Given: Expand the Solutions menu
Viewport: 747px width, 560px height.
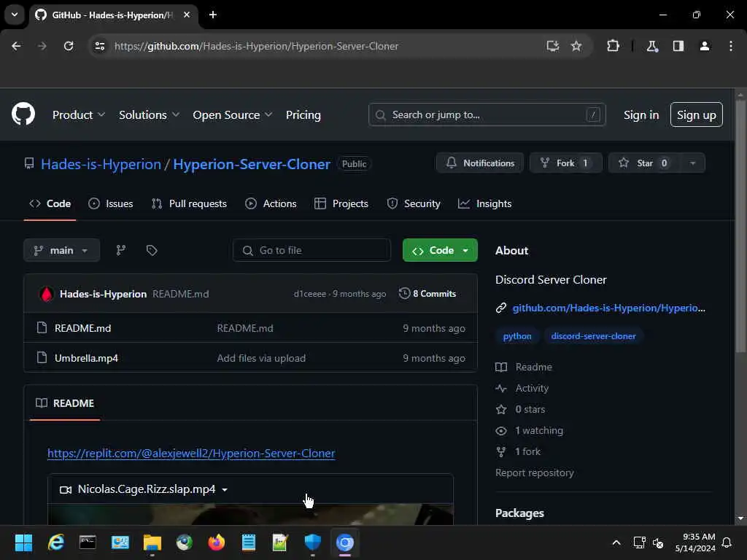Looking at the screenshot, I should [x=149, y=114].
